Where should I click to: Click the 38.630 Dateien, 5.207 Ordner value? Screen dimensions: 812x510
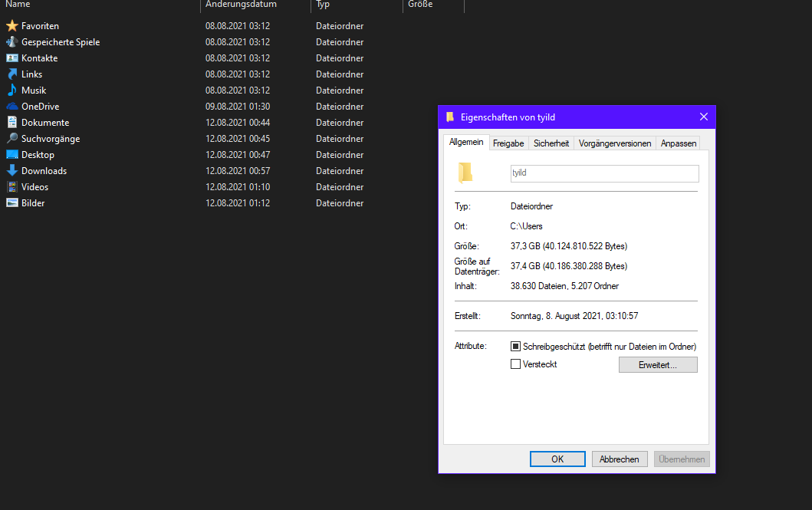(564, 286)
